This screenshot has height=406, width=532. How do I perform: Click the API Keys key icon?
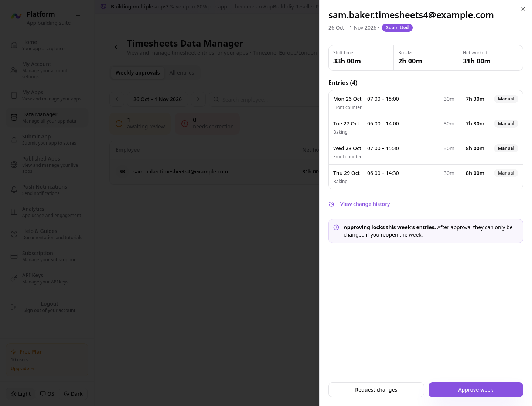point(14,278)
